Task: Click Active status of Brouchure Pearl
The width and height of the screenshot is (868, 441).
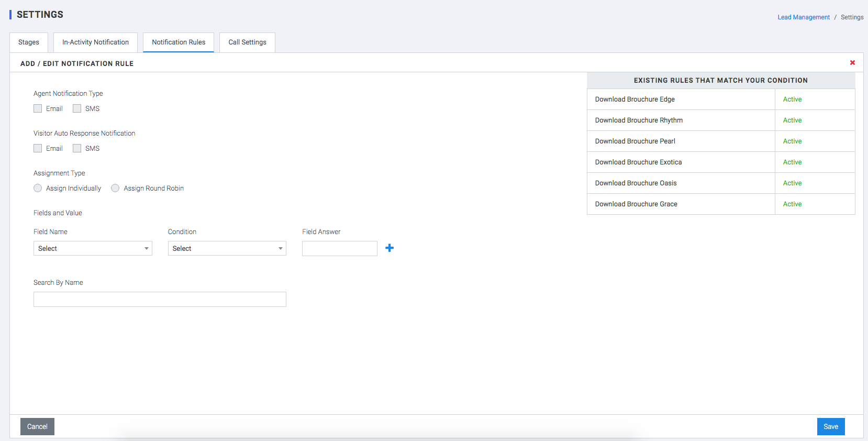Action: point(792,141)
